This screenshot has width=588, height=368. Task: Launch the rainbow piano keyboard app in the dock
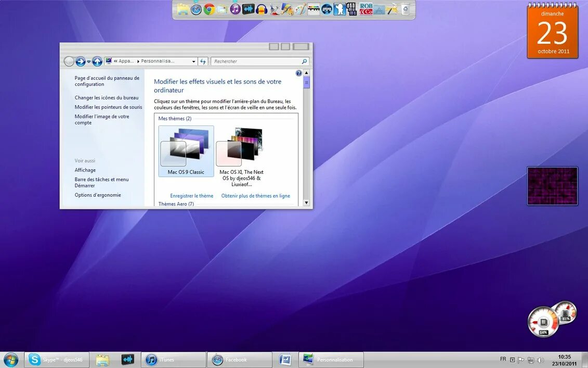pos(313,9)
